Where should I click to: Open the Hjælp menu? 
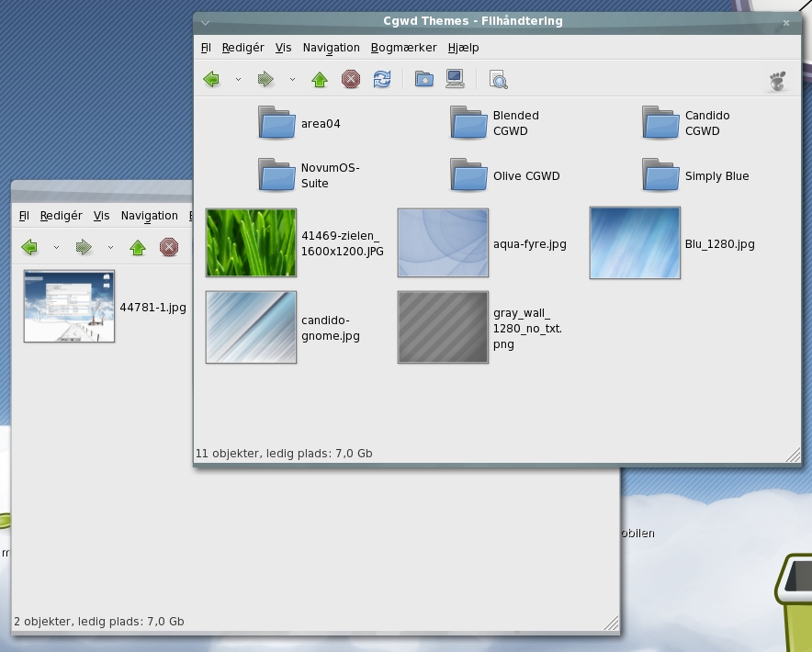[464, 48]
